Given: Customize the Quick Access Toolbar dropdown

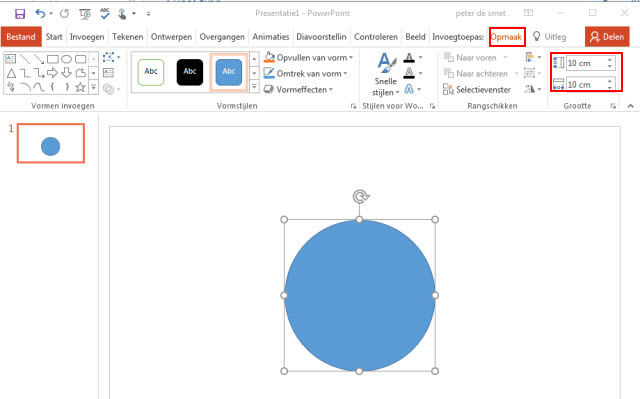Looking at the screenshot, I should pos(149,14).
